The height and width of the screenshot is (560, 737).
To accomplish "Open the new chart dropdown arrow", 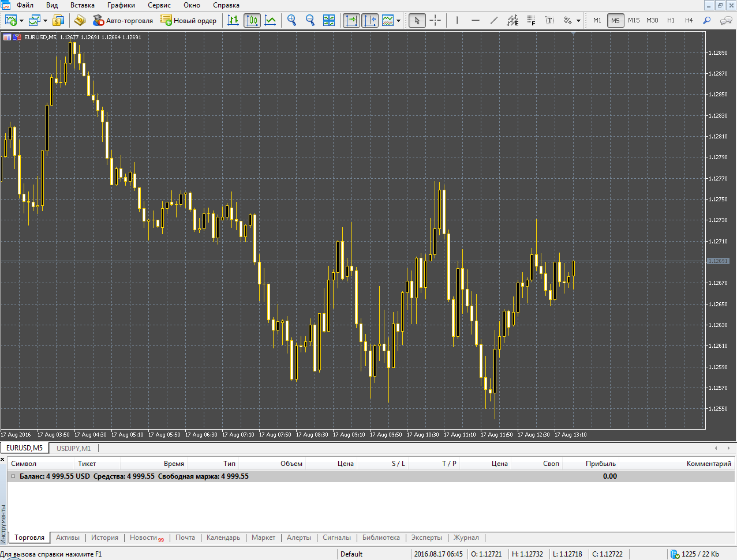I will [x=21, y=21].
